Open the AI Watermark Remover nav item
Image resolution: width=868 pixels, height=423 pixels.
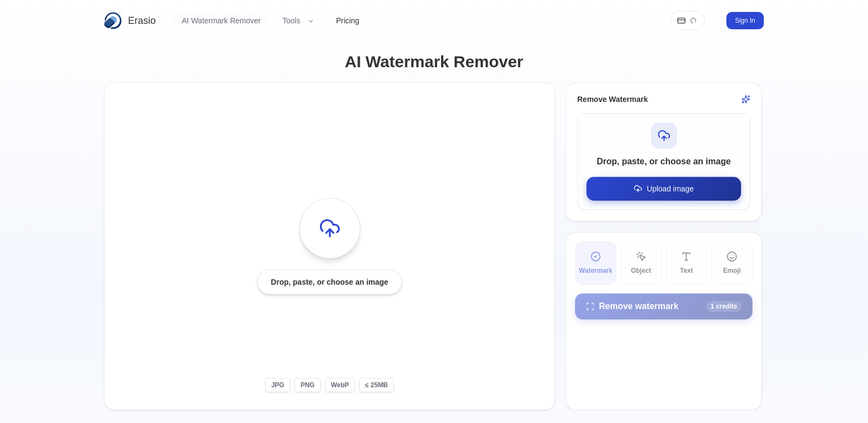point(221,21)
